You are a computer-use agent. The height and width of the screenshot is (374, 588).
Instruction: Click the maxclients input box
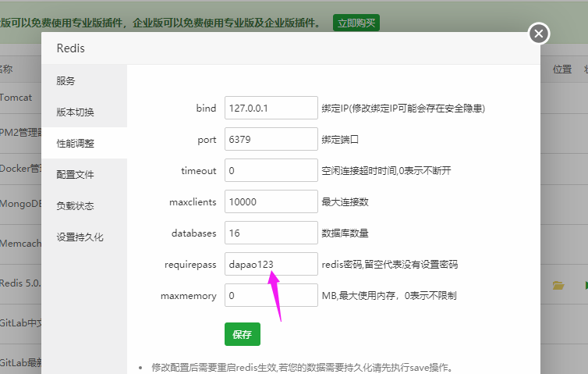[x=271, y=201]
